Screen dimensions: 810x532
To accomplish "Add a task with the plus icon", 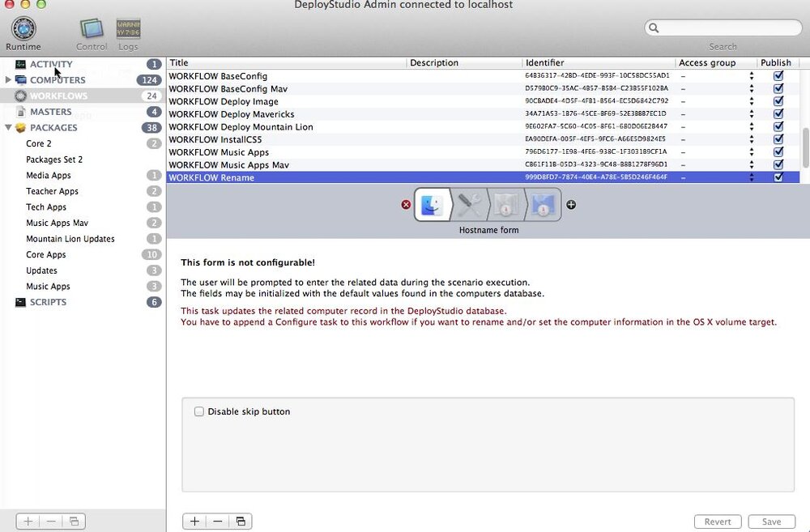I will coord(571,205).
